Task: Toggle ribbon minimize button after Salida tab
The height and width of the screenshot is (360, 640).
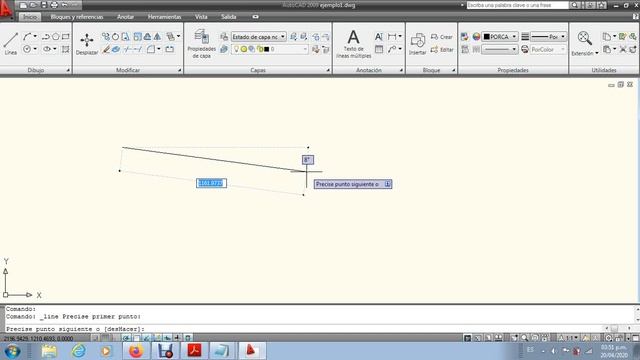Action: pyautogui.click(x=255, y=17)
